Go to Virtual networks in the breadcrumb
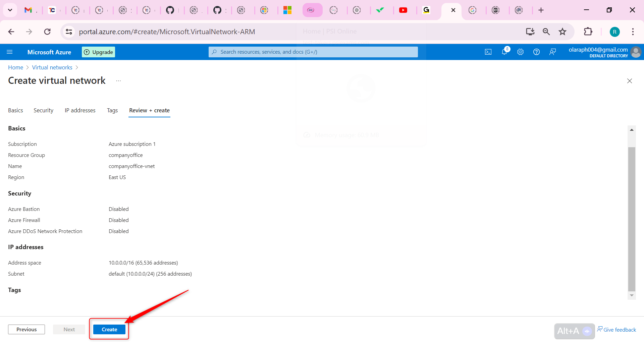The width and height of the screenshot is (644, 342). pos(52,67)
